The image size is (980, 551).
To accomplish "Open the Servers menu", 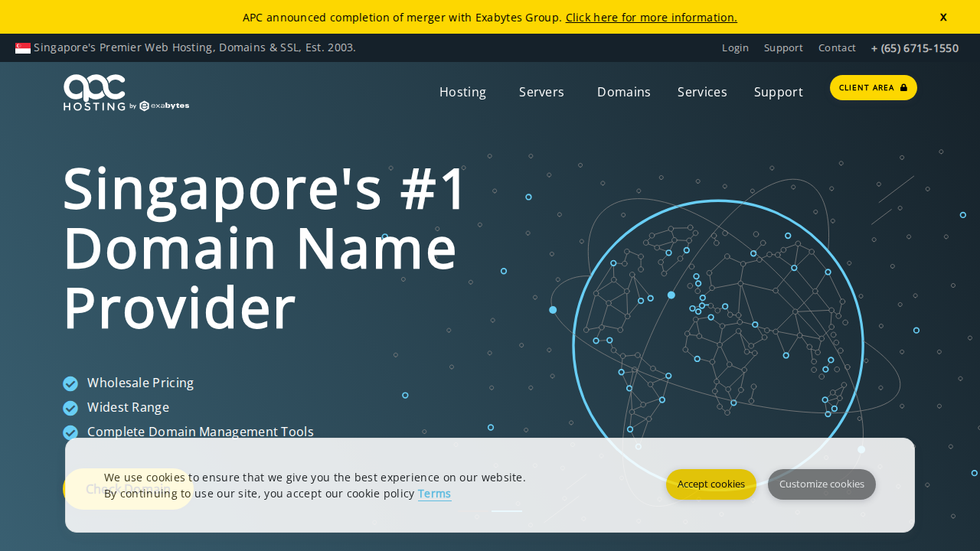I will click(541, 92).
